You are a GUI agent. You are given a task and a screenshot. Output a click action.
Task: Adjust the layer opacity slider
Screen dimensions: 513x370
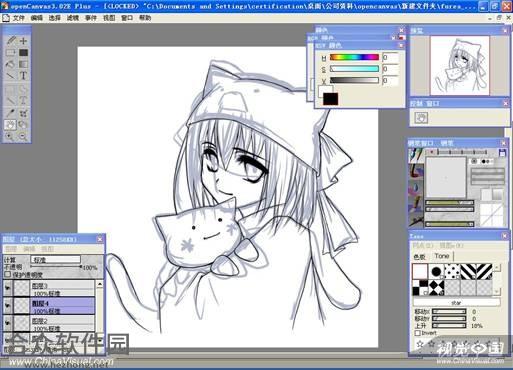(x=56, y=267)
